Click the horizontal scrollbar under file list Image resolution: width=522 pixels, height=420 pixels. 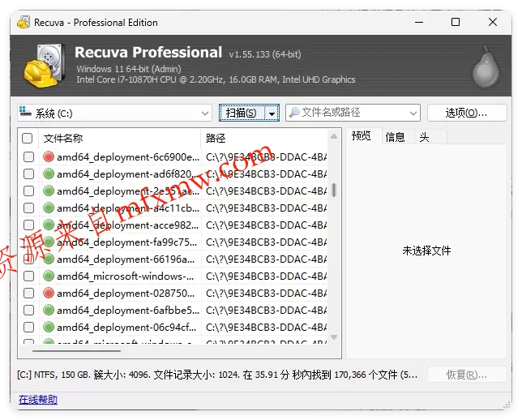(x=76, y=351)
